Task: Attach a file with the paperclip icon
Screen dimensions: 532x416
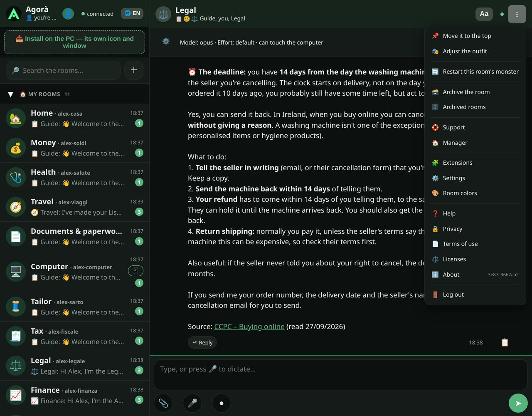Action: (163, 403)
